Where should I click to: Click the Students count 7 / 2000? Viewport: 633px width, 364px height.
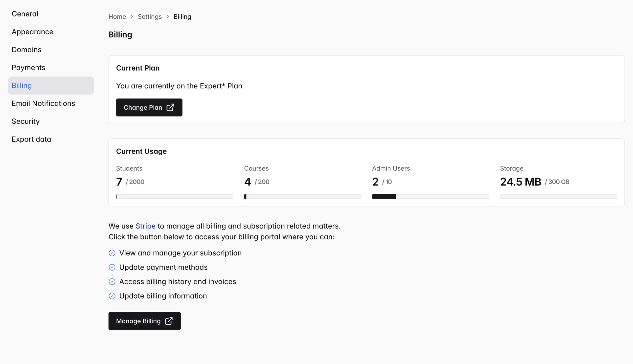[x=130, y=182]
